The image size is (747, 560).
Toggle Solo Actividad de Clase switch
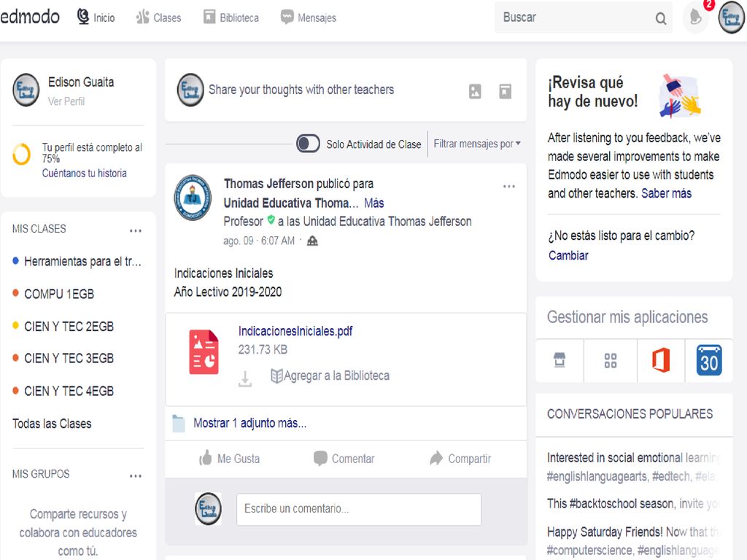coord(308,144)
